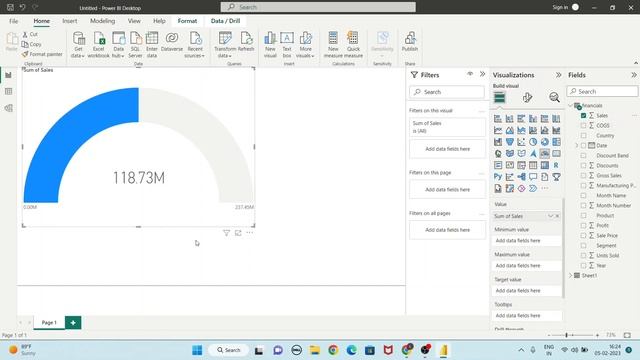Select stacked bar chart visual
Image resolution: width=640 pixels, height=360 pixels.
point(498,119)
